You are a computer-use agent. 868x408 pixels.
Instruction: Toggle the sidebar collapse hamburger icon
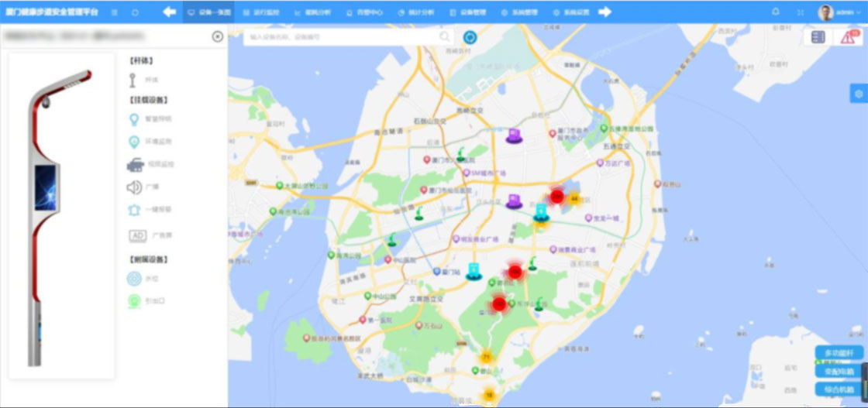115,12
